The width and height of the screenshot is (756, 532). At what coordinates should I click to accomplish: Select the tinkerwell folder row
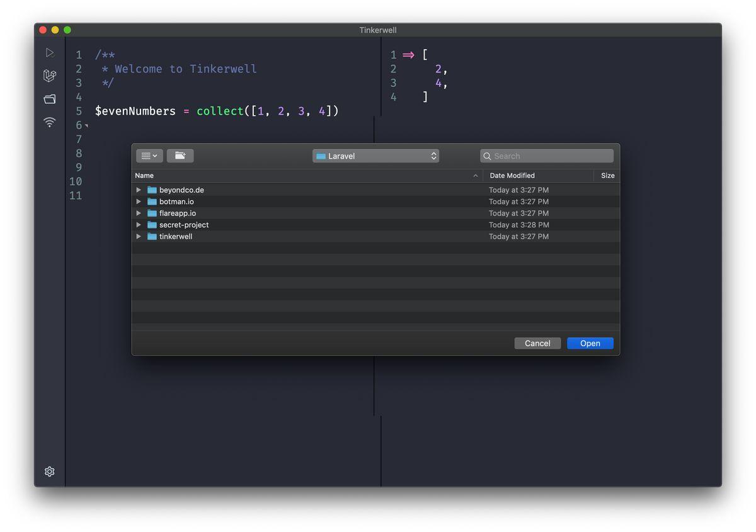coord(375,236)
